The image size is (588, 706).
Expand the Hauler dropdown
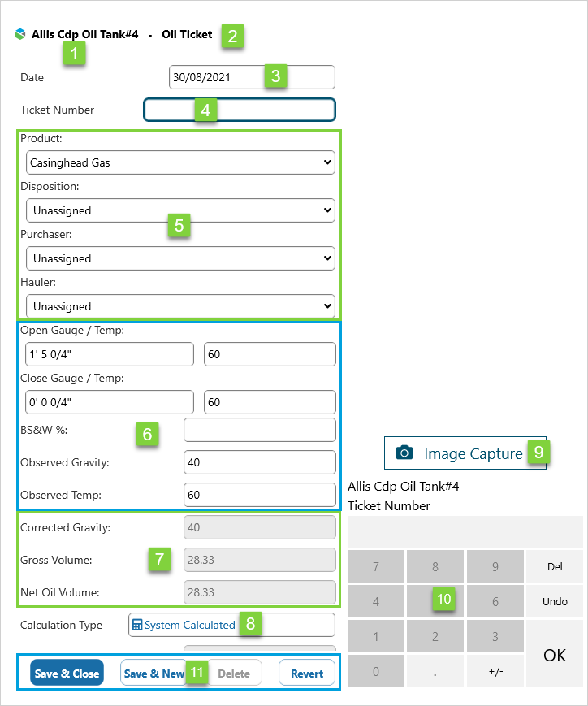click(180, 306)
